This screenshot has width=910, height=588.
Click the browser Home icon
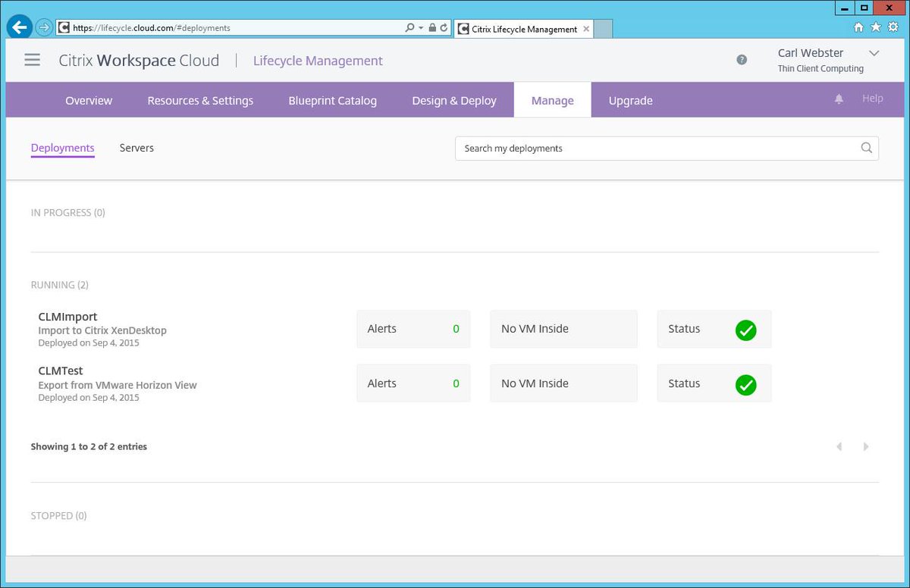click(859, 27)
